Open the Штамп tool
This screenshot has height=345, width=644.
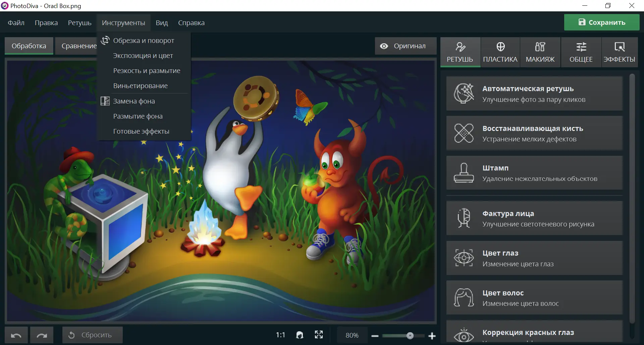534,172
